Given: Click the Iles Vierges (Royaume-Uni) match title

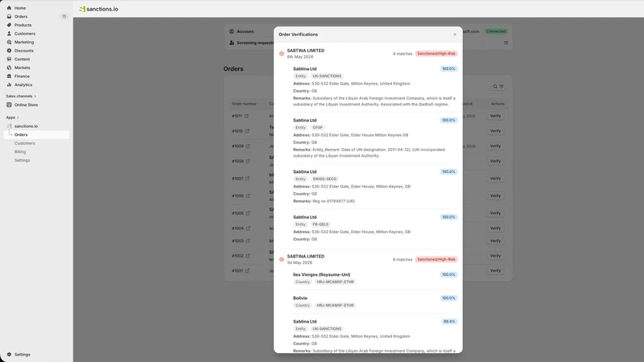Looking at the screenshot, I should click(x=321, y=274).
